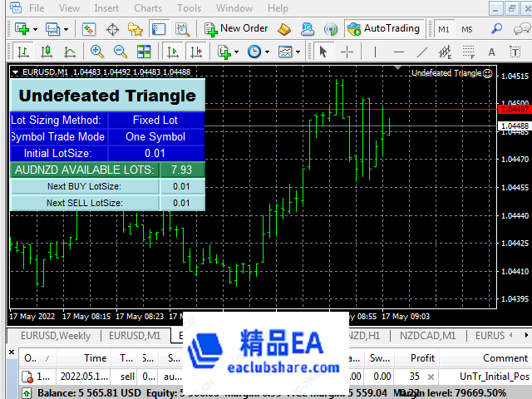Zoom out of the chart
The height and width of the screenshot is (399, 532).
point(121,52)
